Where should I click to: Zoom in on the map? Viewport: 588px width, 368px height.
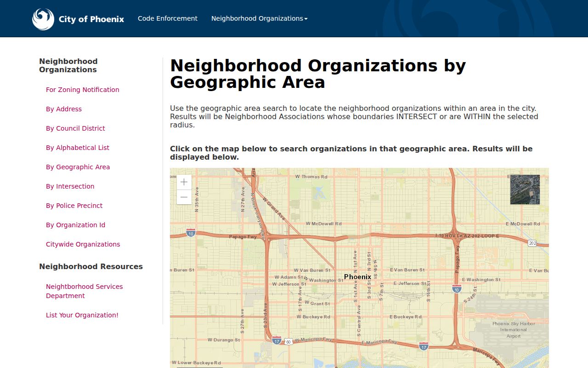tap(184, 182)
